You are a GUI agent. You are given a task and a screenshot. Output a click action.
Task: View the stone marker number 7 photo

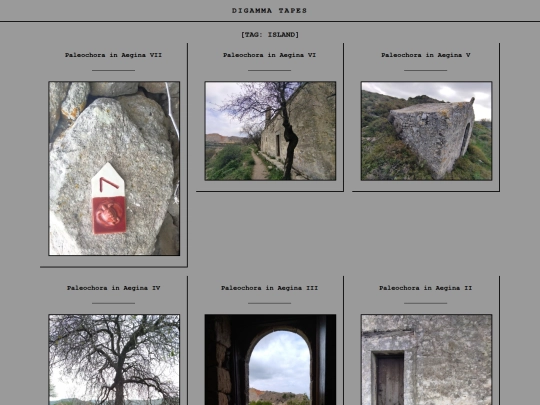click(x=114, y=168)
